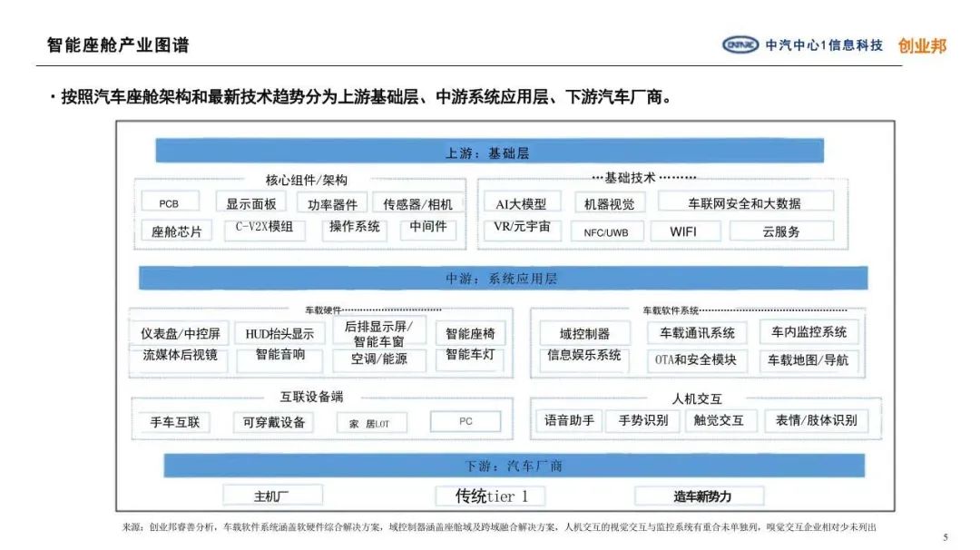Select the 上游：基础层 blue banner
The width and height of the screenshot is (980, 550).
click(489, 152)
